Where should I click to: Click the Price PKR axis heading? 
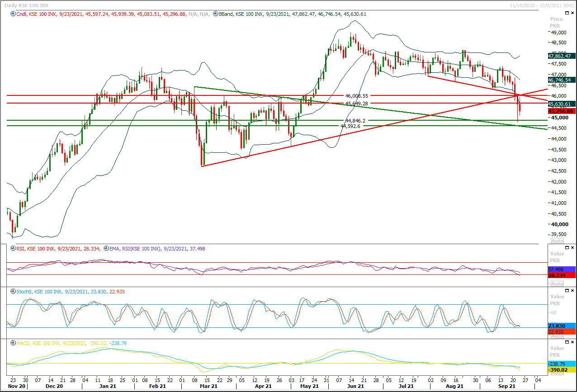[x=557, y=23]
